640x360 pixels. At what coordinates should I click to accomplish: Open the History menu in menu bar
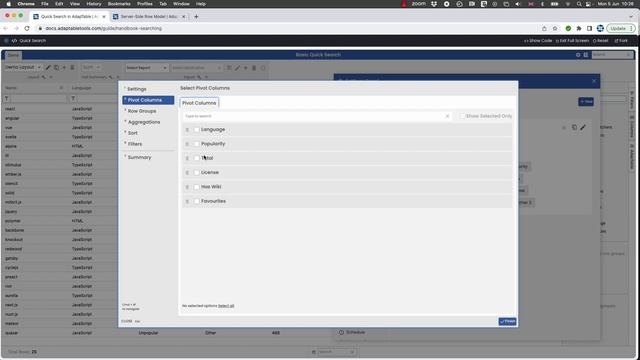(x=93, y=4)
